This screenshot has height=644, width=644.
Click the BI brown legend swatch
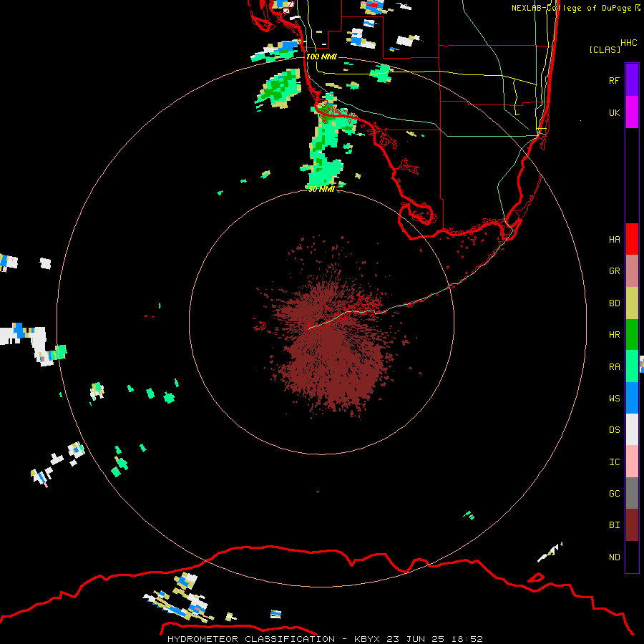click(632, 525)
